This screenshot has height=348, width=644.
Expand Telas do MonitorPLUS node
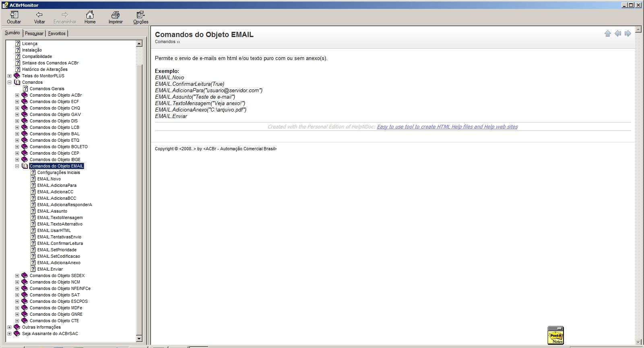[x=10, y=76]
